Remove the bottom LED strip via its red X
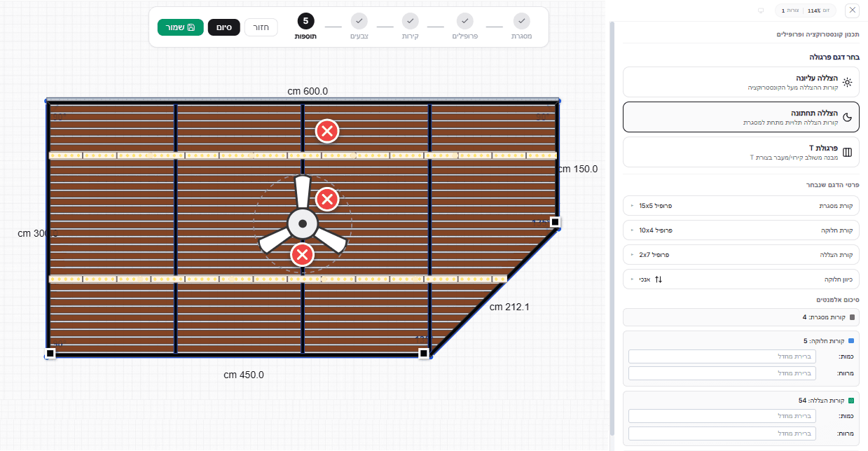The width and height of the screenshot is (868, 451). click(x=302, y=254)
